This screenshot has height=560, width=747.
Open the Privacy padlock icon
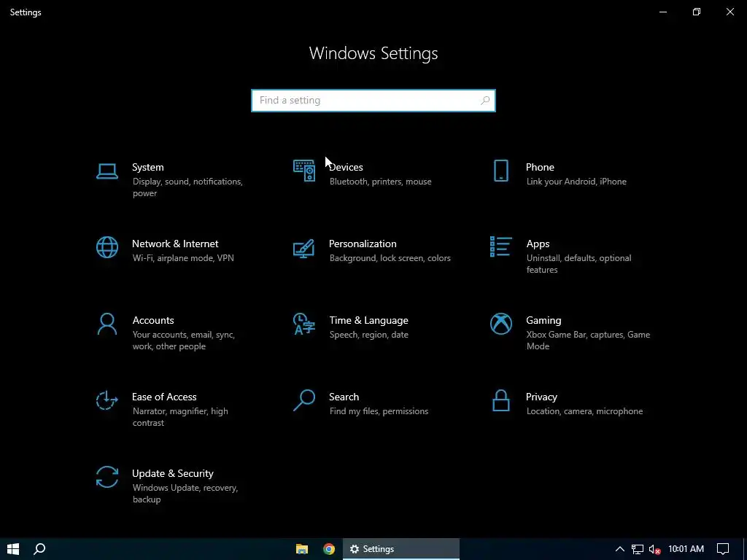point(500,400)
